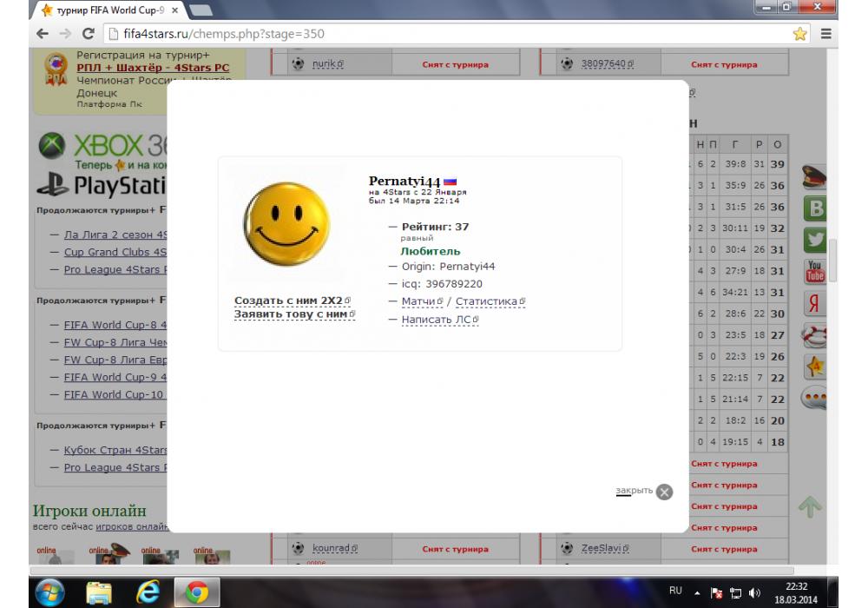Open "FW Cup-8 Лига Евр" tournament link
The width and height of the screenshot is (868, 608).
[115, 360]
